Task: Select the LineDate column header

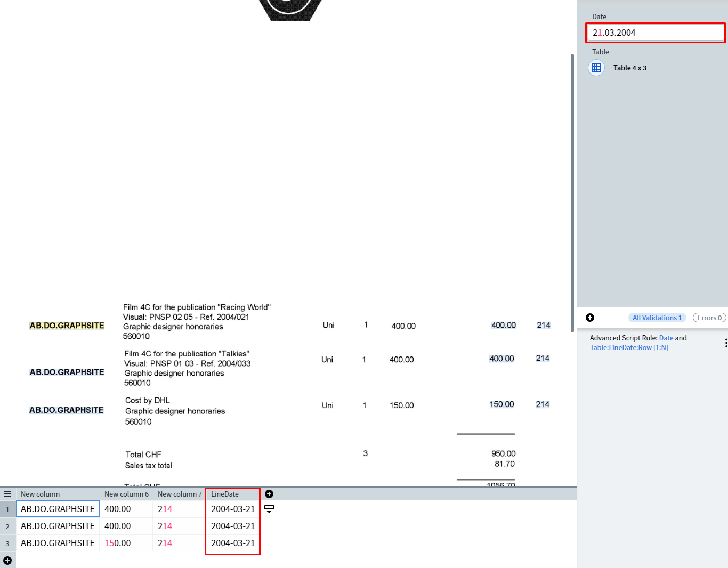Action: 225,494
